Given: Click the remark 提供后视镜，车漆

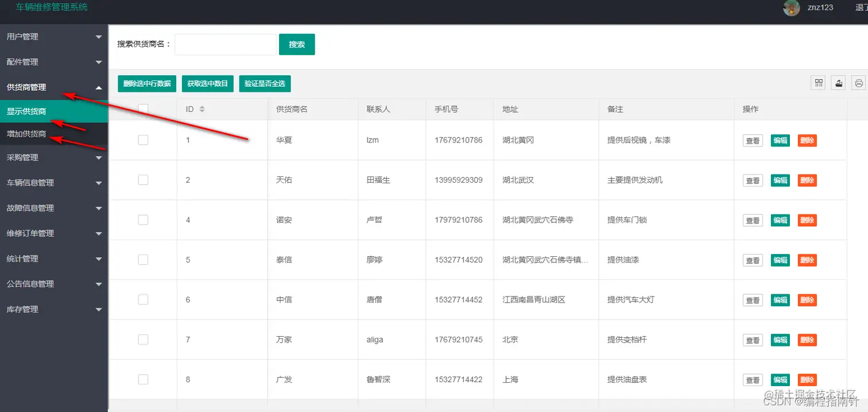Looking at the screenshot, I should tap(639, 140).
